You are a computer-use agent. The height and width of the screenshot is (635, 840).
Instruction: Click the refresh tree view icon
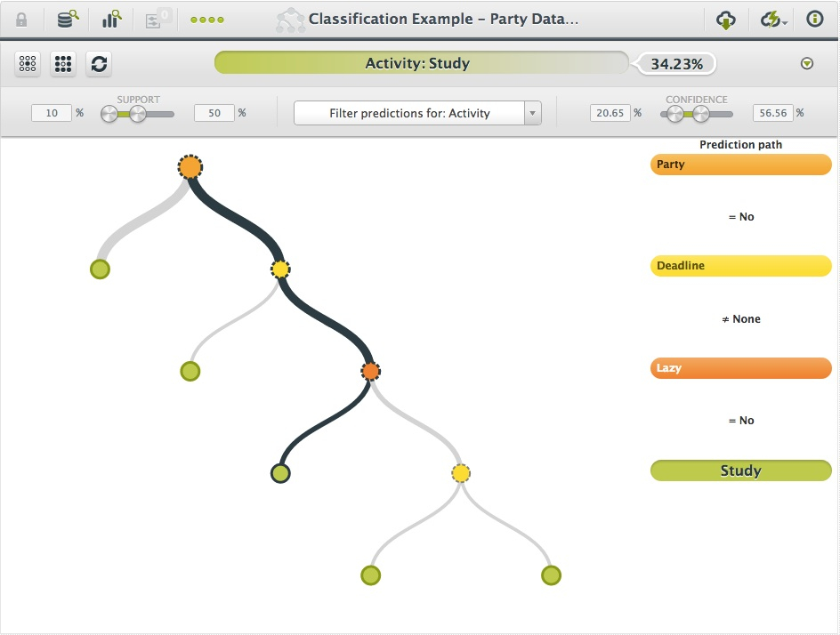99,63
